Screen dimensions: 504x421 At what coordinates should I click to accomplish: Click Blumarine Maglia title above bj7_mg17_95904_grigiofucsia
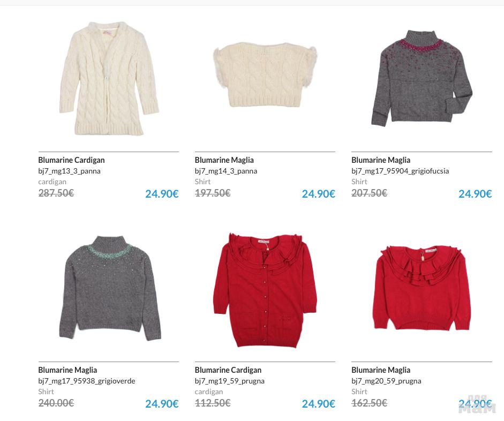pos(381,160)
